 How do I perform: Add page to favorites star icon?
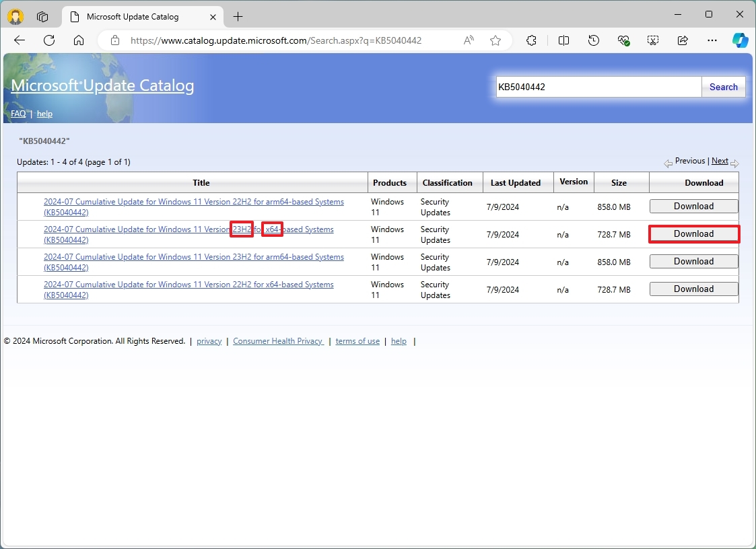click(495, 40)
